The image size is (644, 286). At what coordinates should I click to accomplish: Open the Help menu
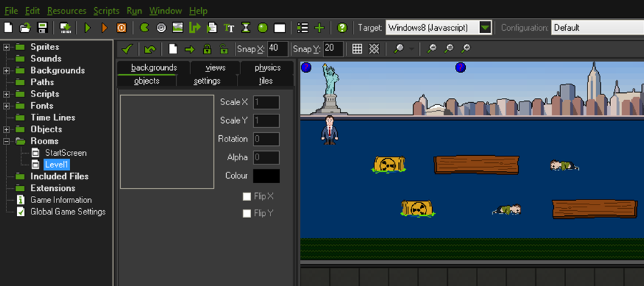[198, 11]
